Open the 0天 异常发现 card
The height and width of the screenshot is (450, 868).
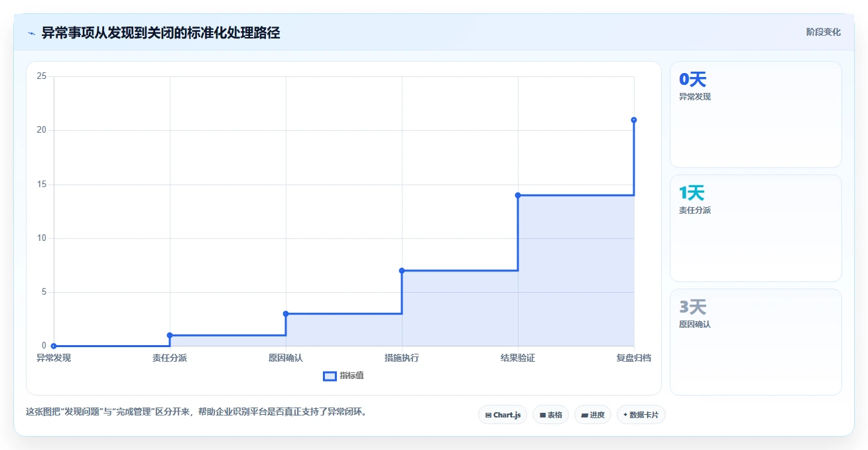[x=755, y=114]
